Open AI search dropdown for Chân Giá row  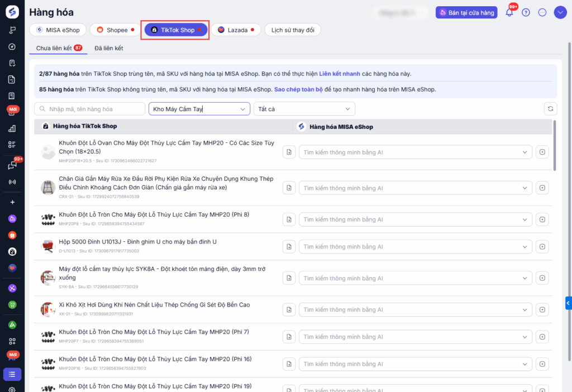[416, 188]
